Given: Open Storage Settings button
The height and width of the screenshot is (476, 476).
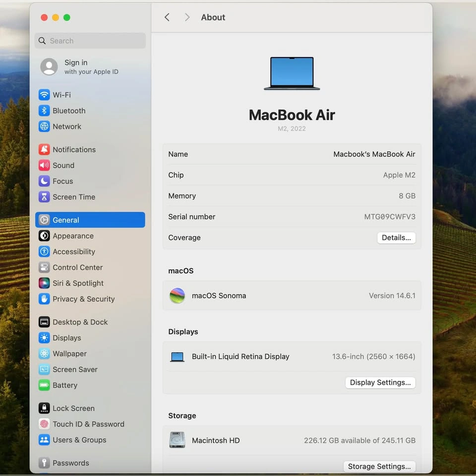Looking at the screenshot, I should point(379,466).
